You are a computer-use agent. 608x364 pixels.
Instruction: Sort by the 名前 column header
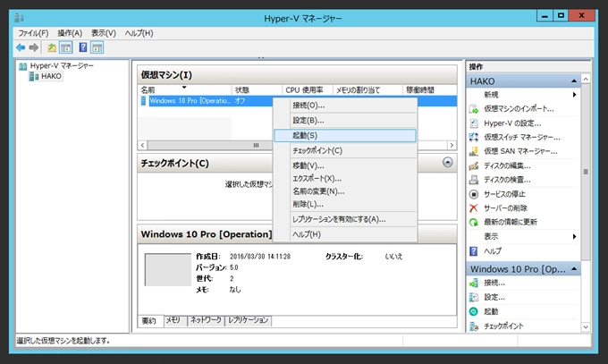(x=185, y=90)
